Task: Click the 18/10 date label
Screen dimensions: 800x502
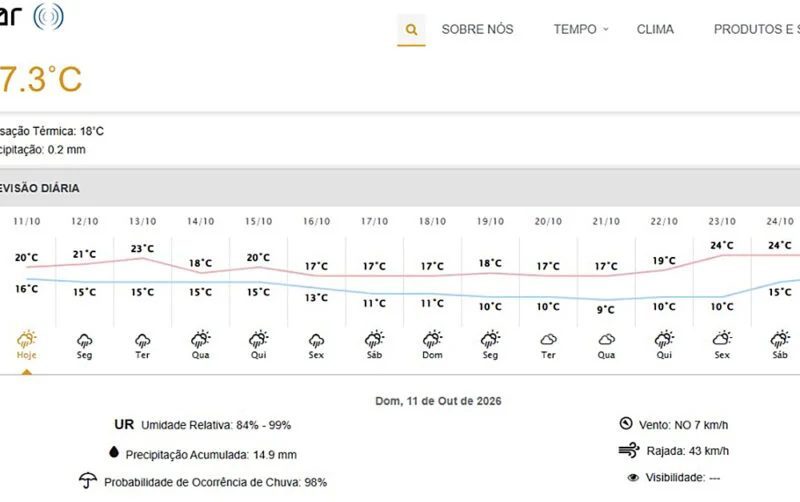Action: coord(433,221)
